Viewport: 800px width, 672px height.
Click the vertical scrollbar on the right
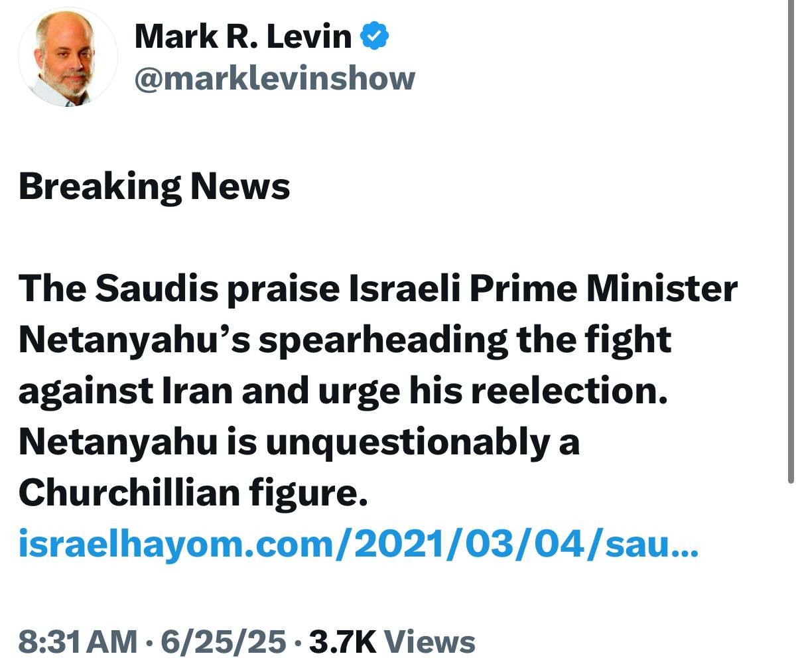pyautogui.click(x=790, y=239)
